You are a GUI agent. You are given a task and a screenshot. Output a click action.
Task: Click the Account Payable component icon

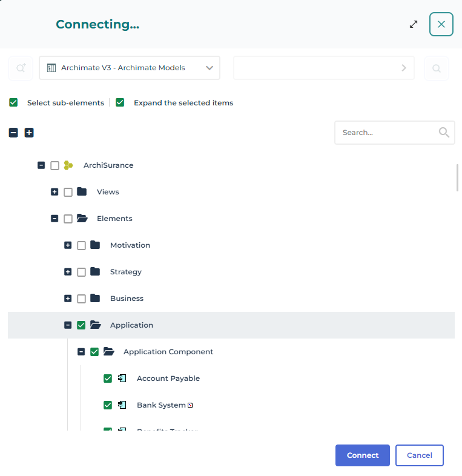[122, 378]
